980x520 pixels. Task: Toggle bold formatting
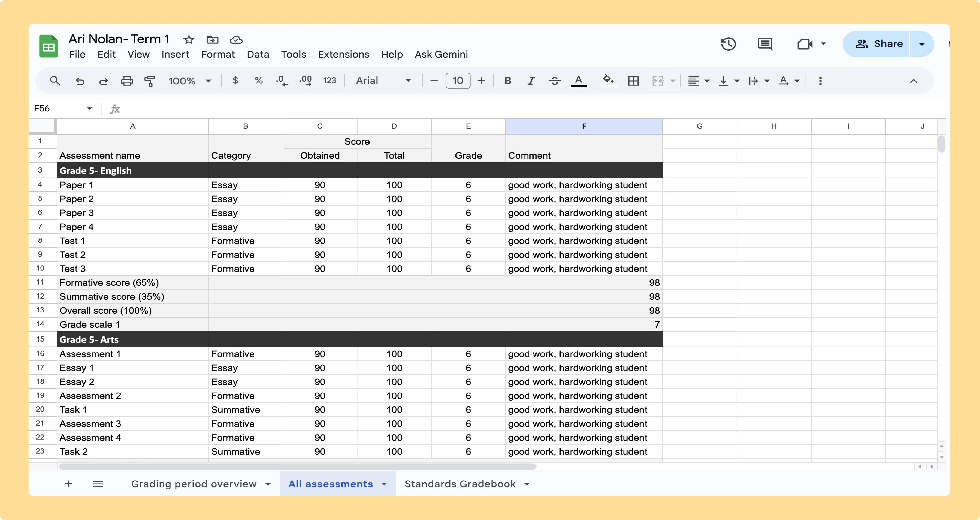[508, 81]
